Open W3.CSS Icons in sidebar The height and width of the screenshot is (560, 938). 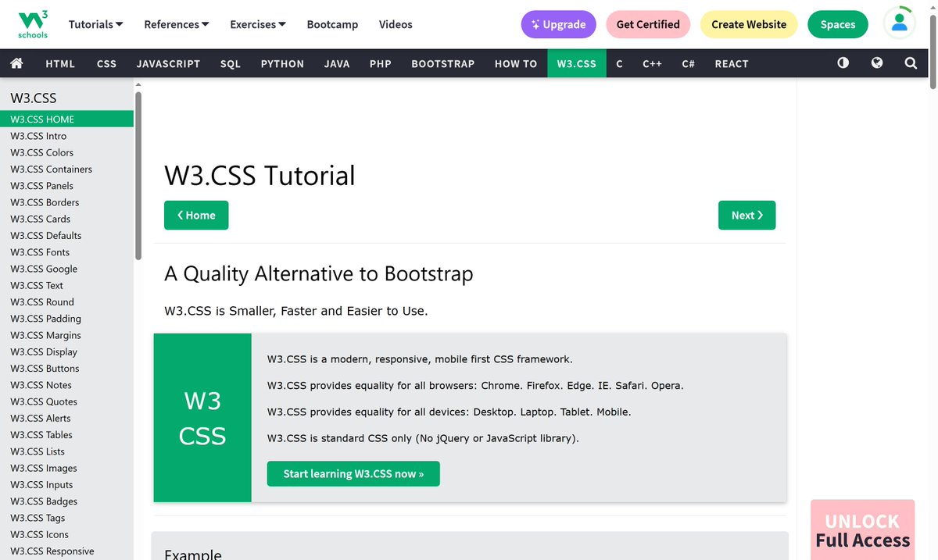point(66,534)
